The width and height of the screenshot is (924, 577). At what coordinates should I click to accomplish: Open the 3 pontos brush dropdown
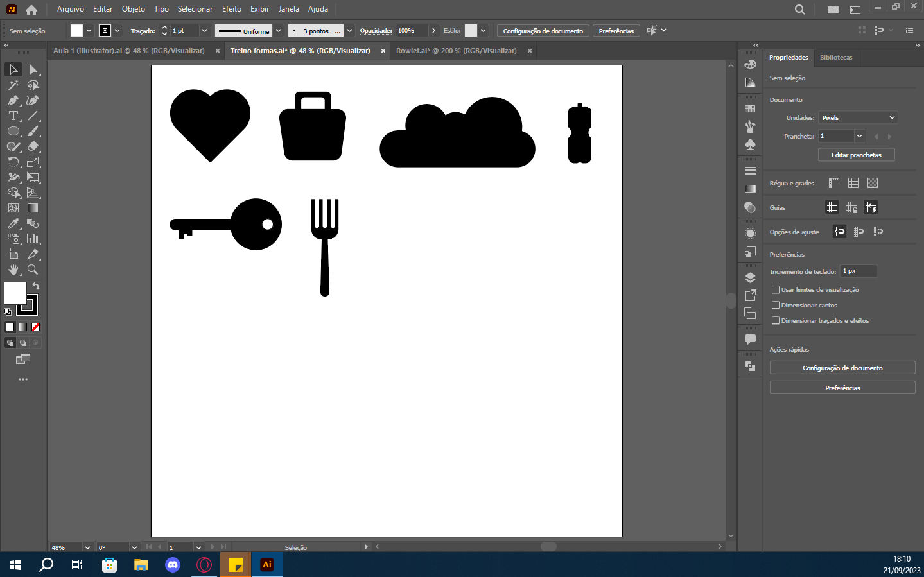349,31
